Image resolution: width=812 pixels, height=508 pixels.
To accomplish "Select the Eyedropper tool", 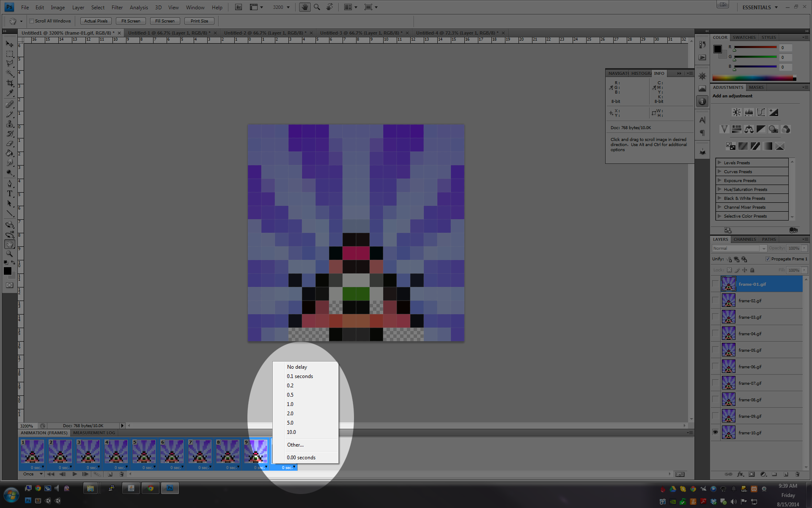I will point(9,93).
